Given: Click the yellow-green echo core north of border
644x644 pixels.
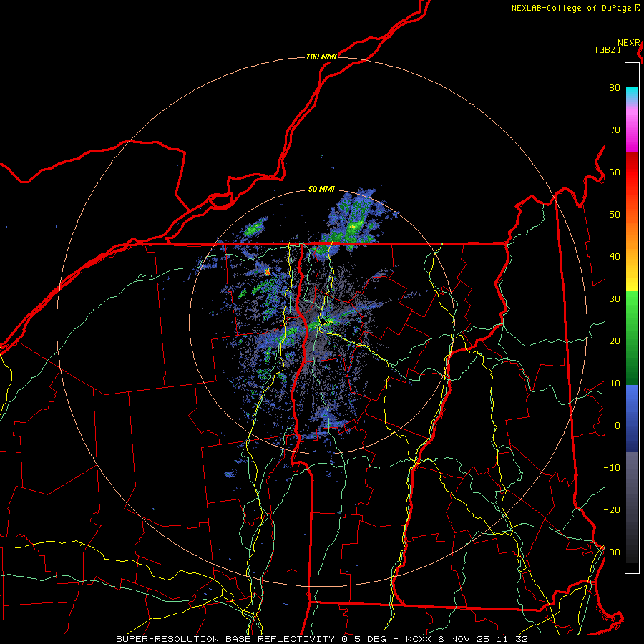Looking at the screenshot, I should pos(353,226).
